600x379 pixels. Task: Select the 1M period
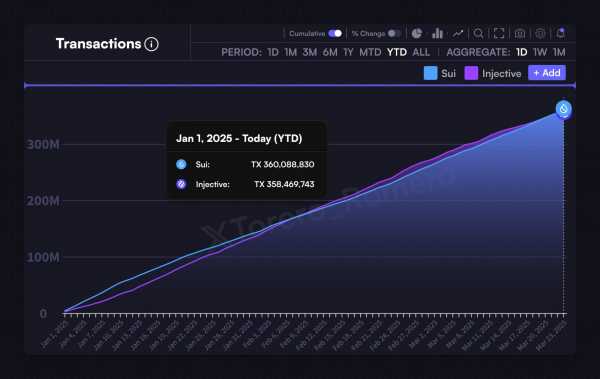290,52
